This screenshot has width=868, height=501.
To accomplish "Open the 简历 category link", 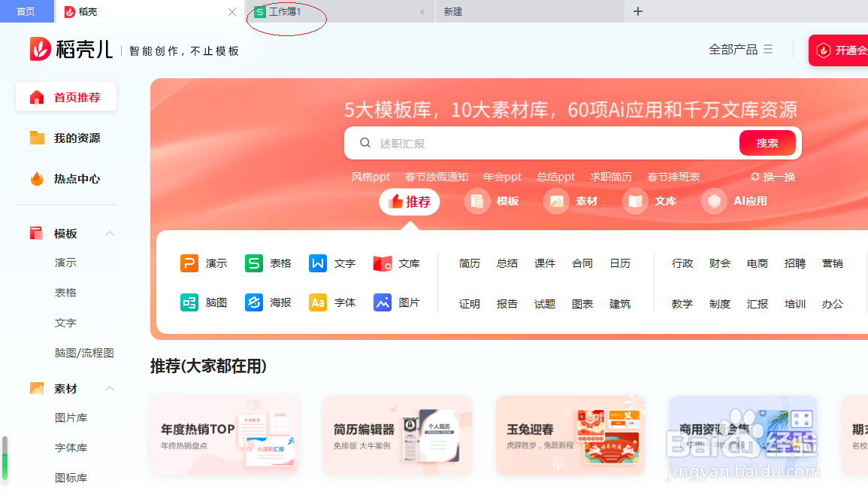I will [x=470, y=263].
